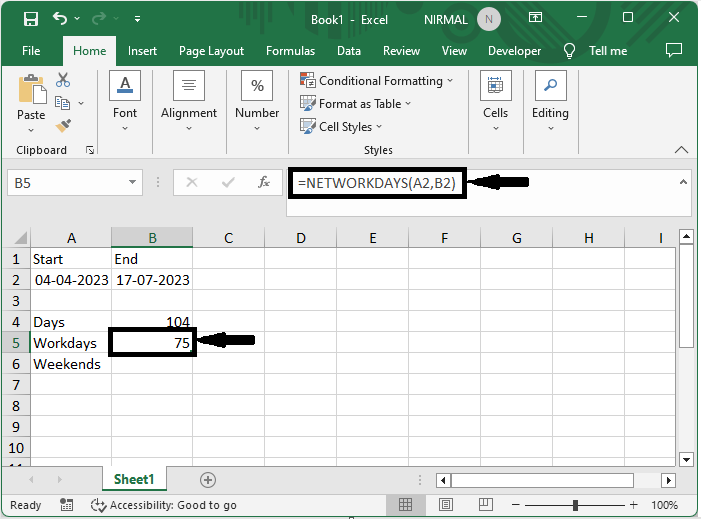Add a new sheet with plus icon
701x519 pixels.
pos(207,480)
